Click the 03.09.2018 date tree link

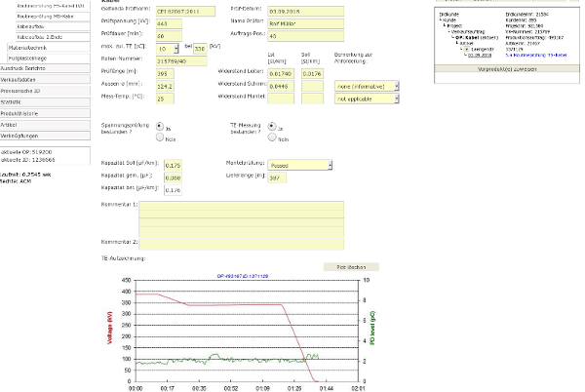pos(480,55)
